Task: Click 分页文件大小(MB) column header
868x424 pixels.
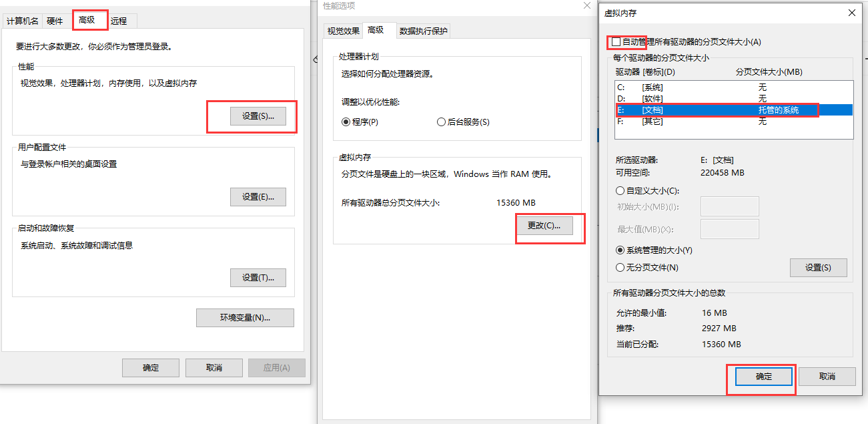Action: coord(769,72)
